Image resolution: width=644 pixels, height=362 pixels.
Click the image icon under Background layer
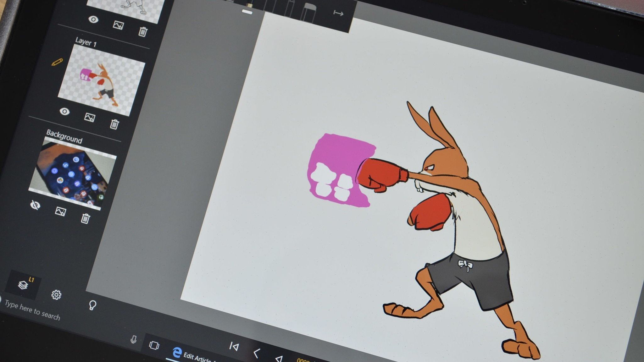pos(60,211)
